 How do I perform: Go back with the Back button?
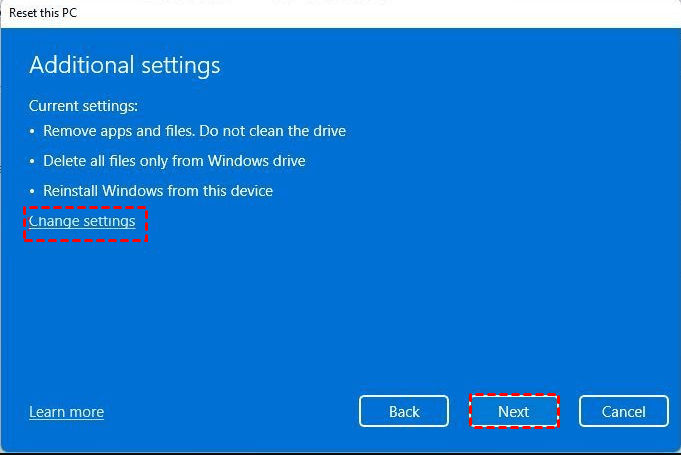point(404,411)
